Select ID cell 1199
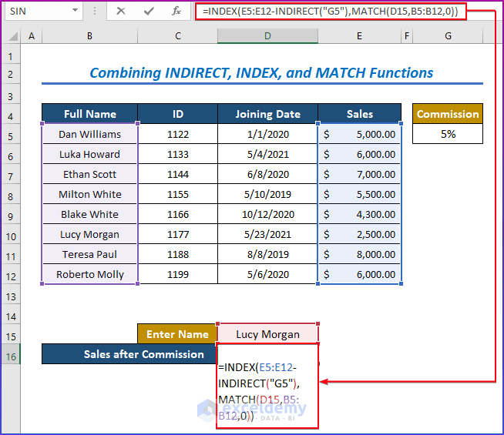 coord(178,275)
